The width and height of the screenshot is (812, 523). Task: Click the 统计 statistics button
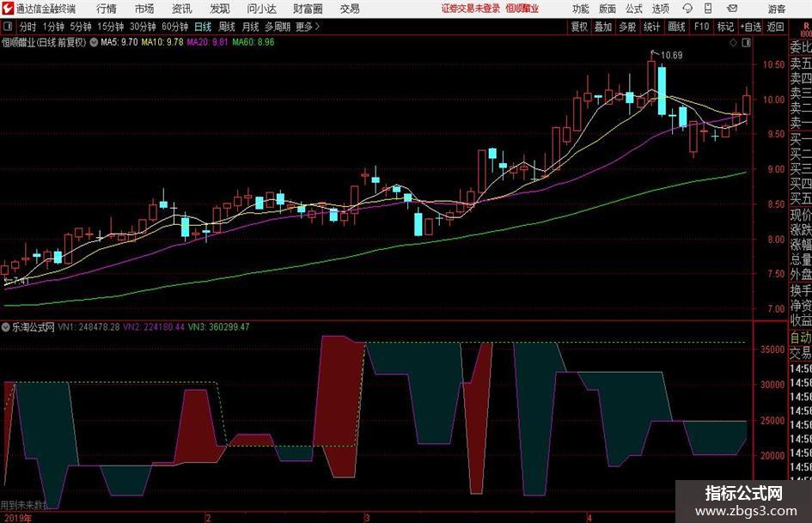(651, 27)
